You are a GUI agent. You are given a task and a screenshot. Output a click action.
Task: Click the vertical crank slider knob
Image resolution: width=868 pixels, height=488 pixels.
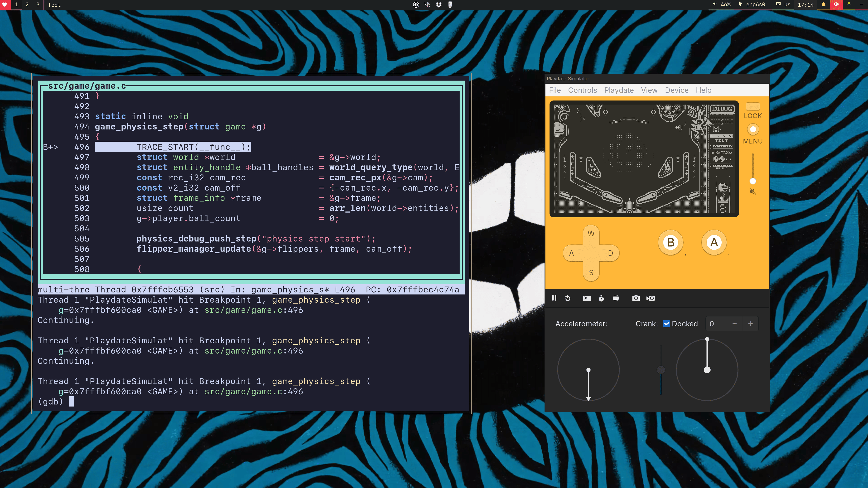661,370
